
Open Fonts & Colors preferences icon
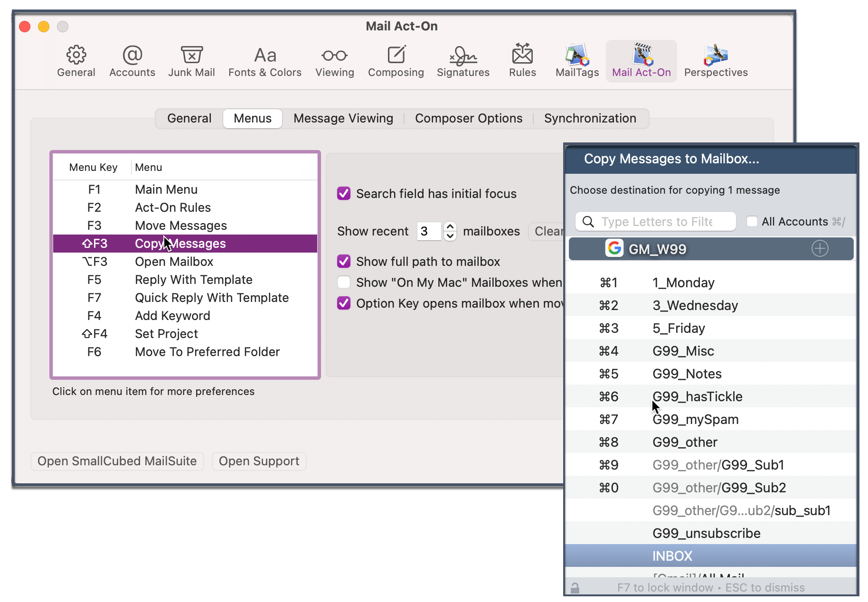click(265, 55)
